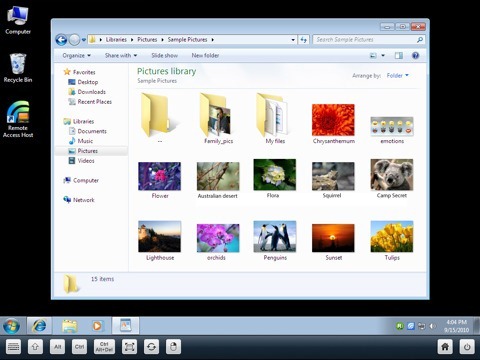Click the Explorer forward arrow button

[x=74, y=40]
